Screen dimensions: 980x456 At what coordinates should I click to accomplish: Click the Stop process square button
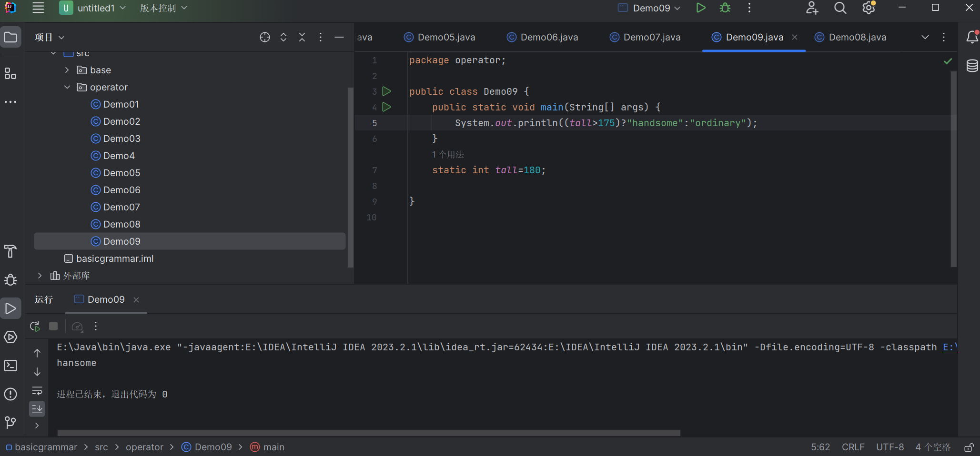coord(53,327)
